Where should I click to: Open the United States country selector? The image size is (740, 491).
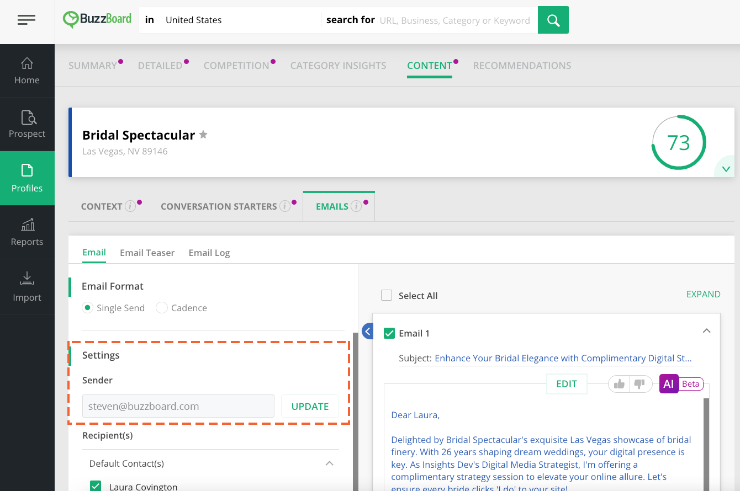tap(193, 20)
